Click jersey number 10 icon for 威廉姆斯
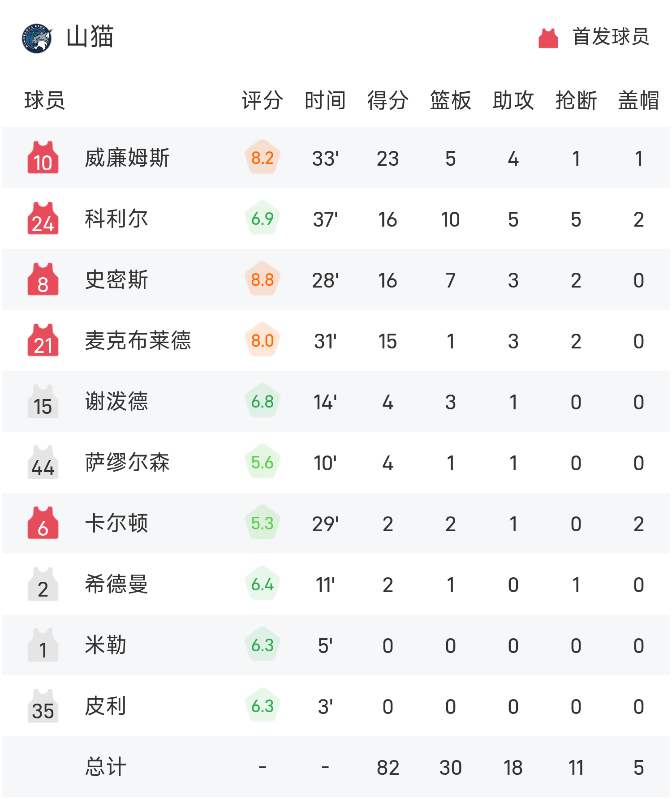Screen dimensions: 672x799 pyautogui.click(x=43, y=158)
